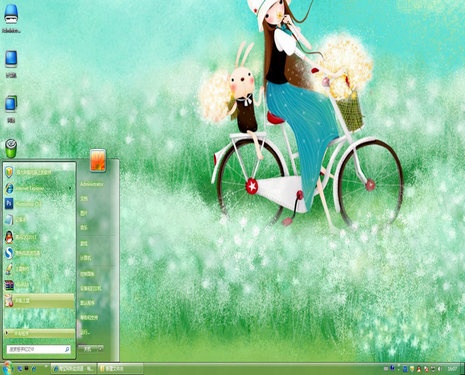Open the Network icon on the desktop
This screenshot has height=375, width=465.
click(11, 109)
